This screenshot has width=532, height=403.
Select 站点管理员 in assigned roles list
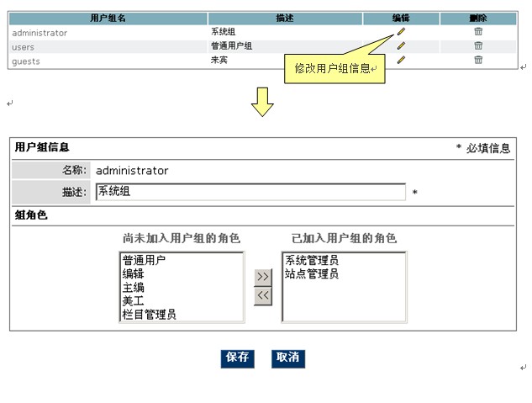(312, 273)
